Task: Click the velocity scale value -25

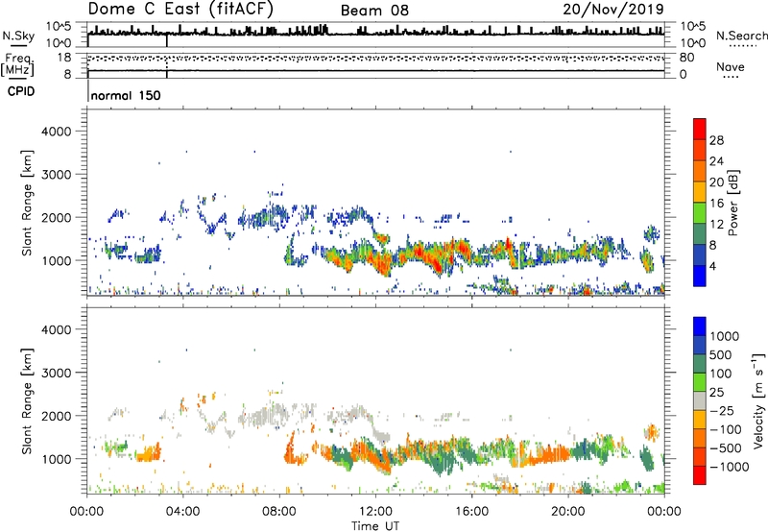Action: [x=722, y=410]
